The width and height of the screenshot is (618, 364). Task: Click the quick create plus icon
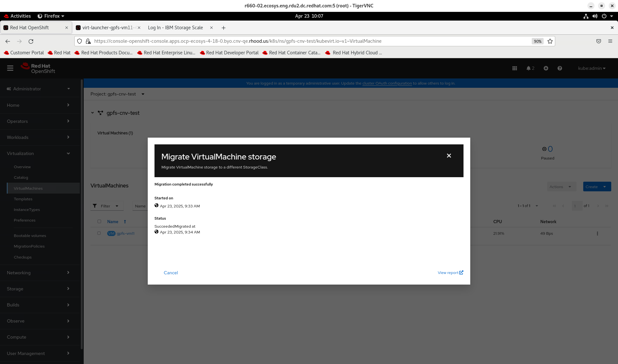(x=546, y=68)
